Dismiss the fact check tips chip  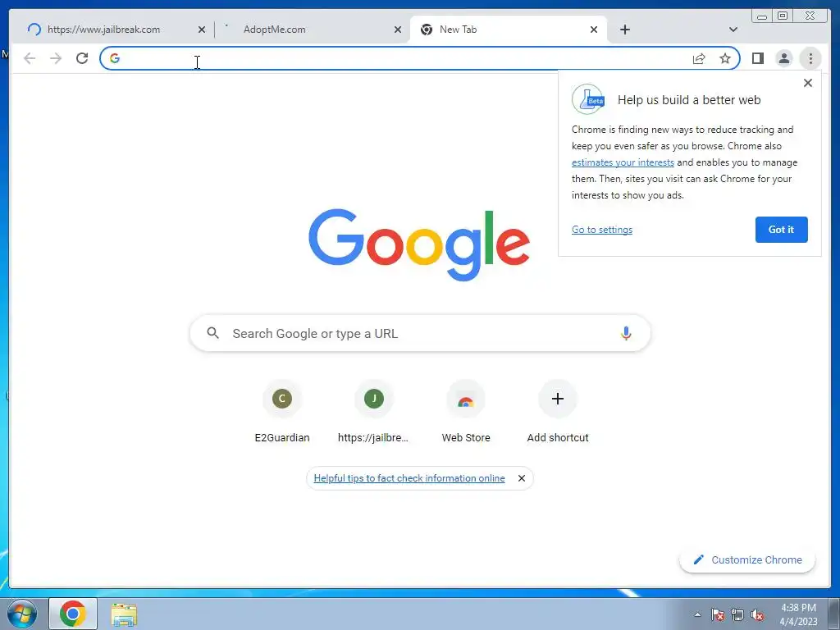tap(521, 478)
